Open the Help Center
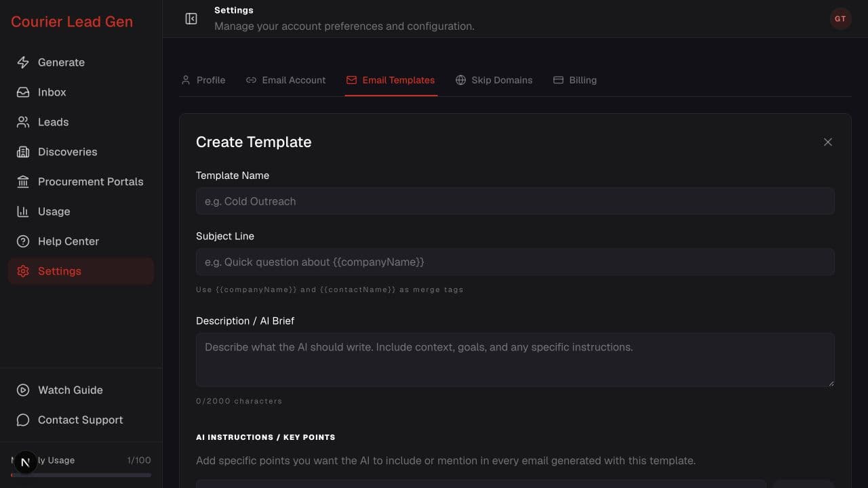868x488 pixels. [81, 241]
